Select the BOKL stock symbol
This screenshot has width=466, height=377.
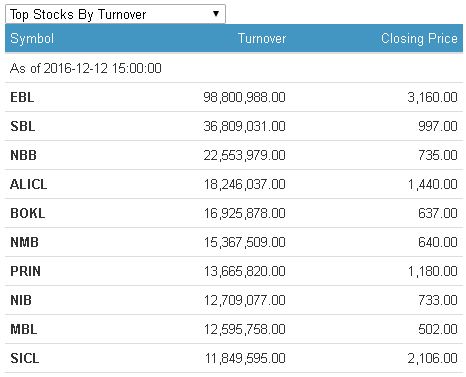click(28, 213)
